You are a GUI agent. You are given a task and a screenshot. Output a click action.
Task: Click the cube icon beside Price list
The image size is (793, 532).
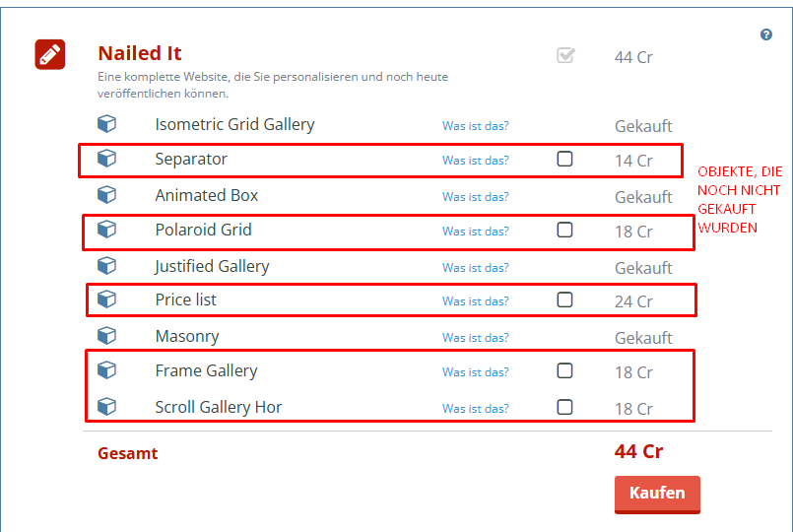[106, 299]
